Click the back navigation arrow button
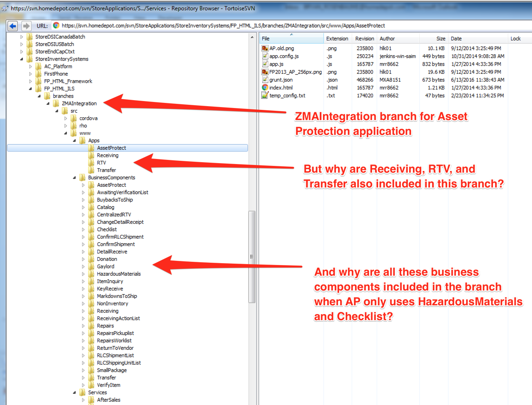The width and height of the screenshot is (532, 405). [x=13, y=26]
